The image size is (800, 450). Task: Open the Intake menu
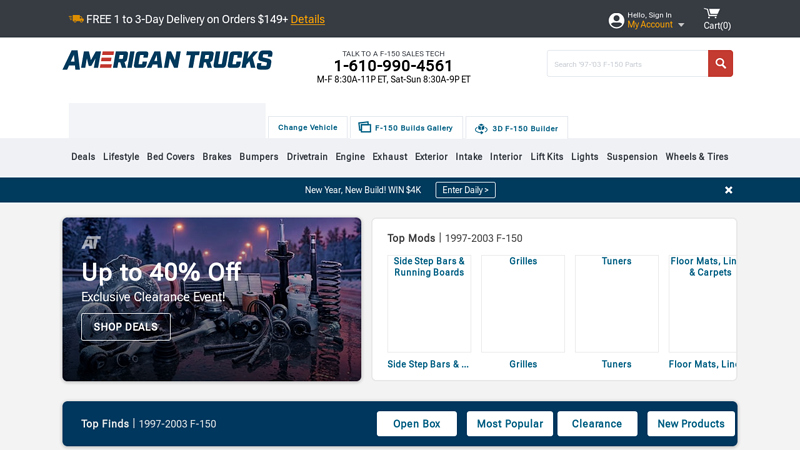(469, 157)
